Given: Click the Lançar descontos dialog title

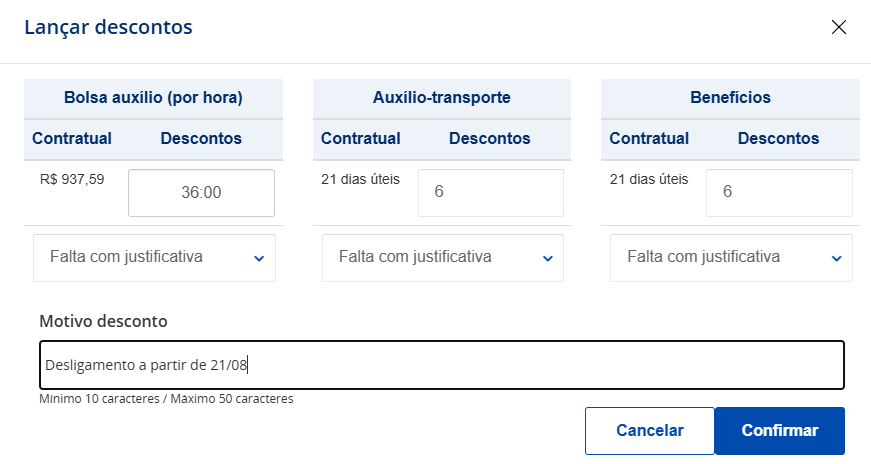Looking at the screenshot, I should [x=108, y=27].
